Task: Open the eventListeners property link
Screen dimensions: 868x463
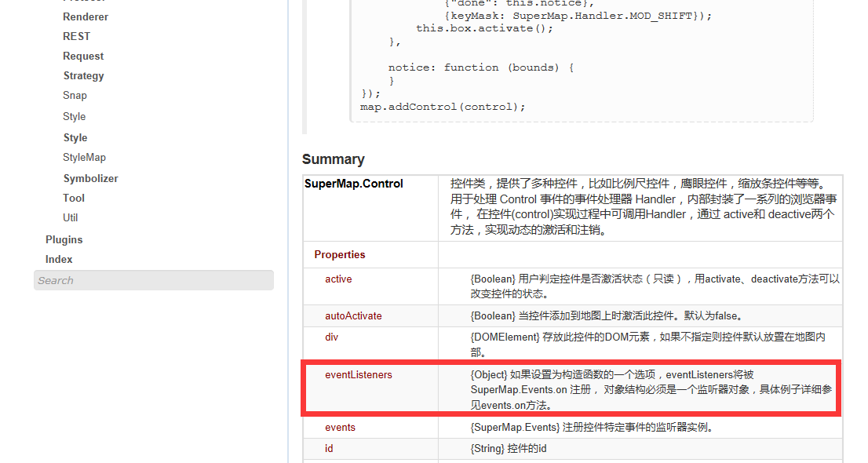Action: coord(358,375)
